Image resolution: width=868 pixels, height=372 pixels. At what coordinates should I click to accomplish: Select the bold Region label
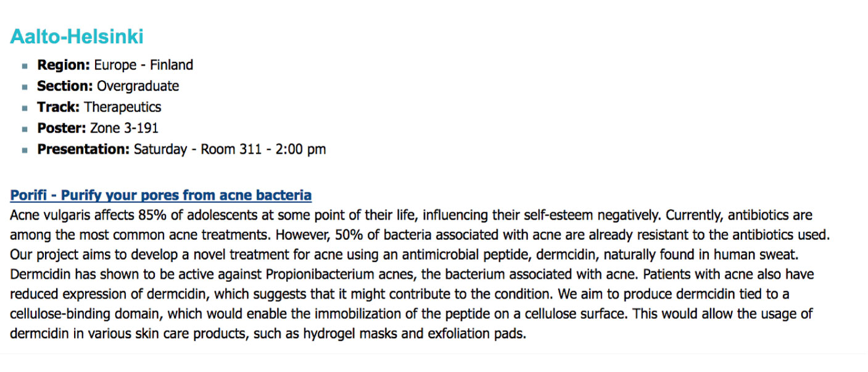click(x=64, y=65)
